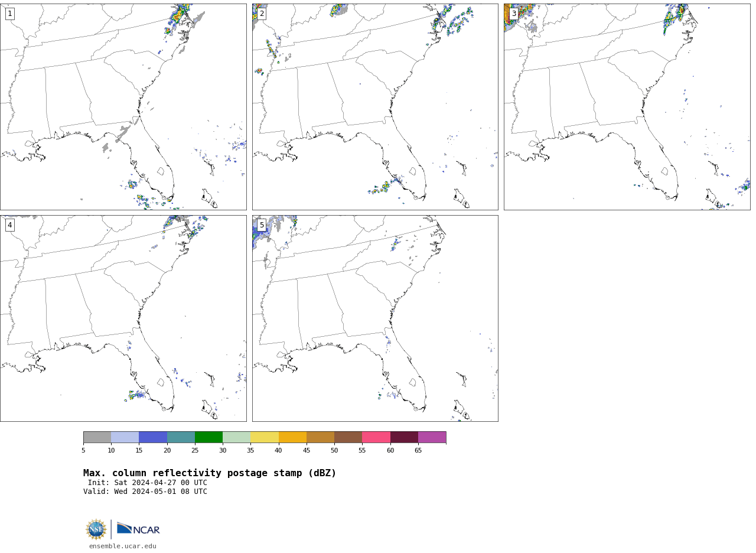Click the panel number label 3
Viewport: 756px width, 553px height.
point(514,14)
